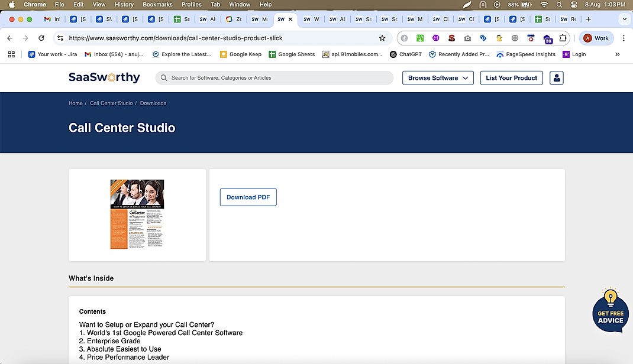This screenshot has height=364, width=633.
Task: Click the Call Center Studio brochure thumbnail
Action: pyautogui.click(x=137, y=215)
